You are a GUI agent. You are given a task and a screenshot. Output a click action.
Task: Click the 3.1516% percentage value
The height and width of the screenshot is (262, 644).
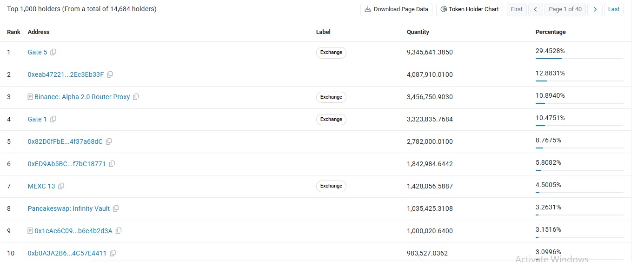[548, 229]
